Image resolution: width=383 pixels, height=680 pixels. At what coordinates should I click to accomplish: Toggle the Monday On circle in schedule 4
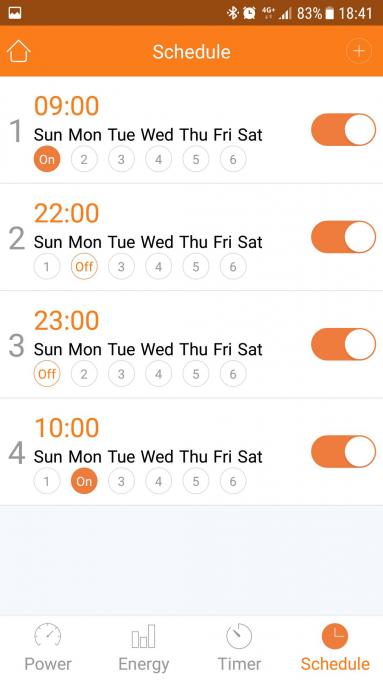[84, 481]
